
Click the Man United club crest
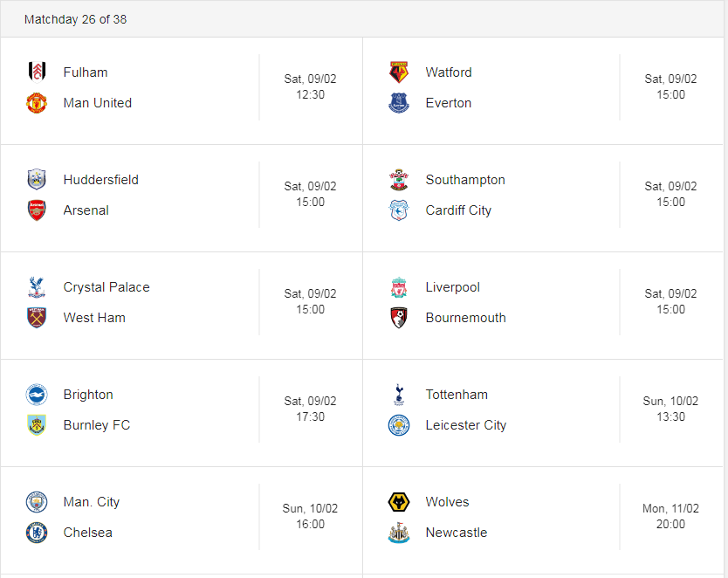[x=37, y=103]
